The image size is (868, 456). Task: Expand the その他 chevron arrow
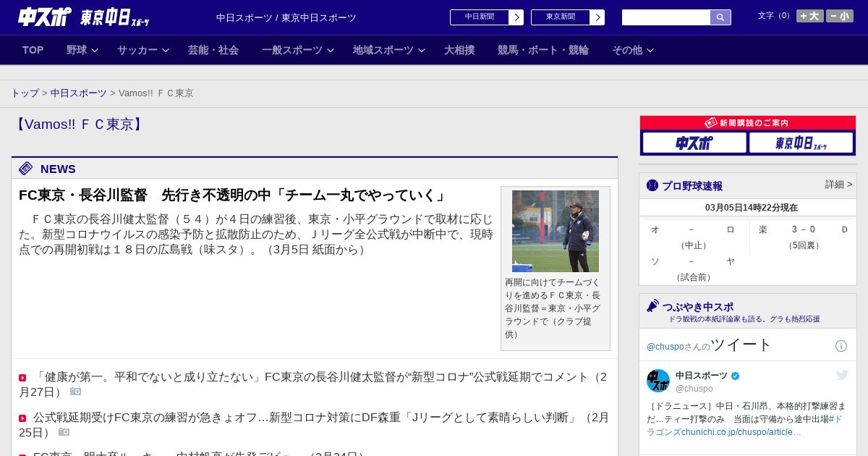(650, 50)
